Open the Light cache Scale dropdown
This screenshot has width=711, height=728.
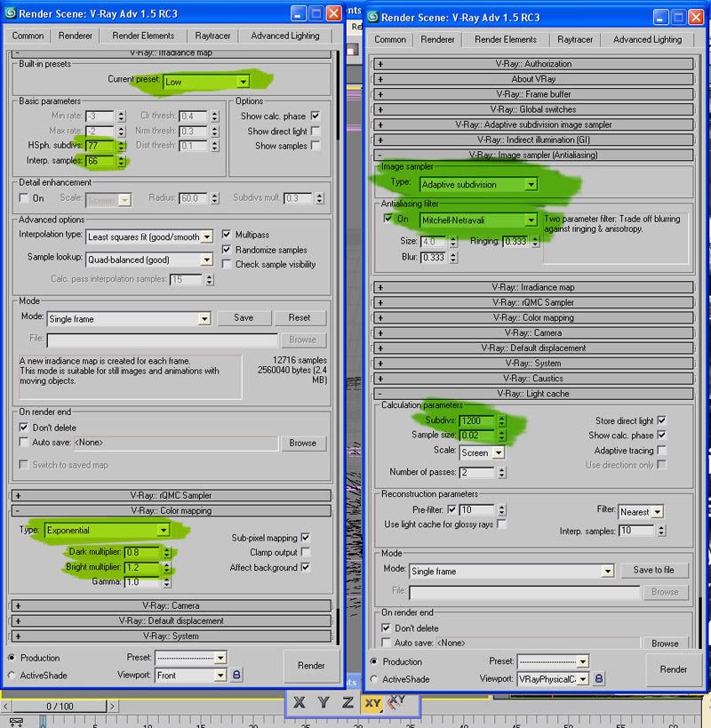482,452
